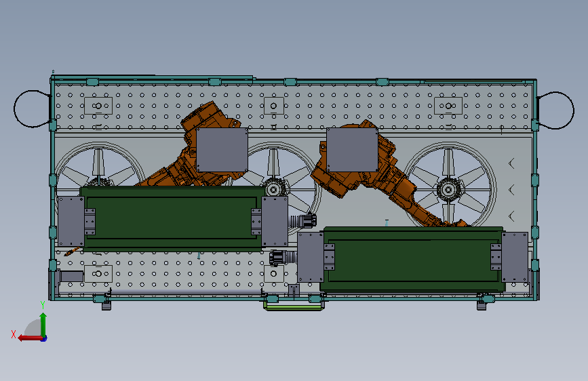Select gray end plate at right of lower green box
This screenshot has width=588, height=381.
coord(515,257)
